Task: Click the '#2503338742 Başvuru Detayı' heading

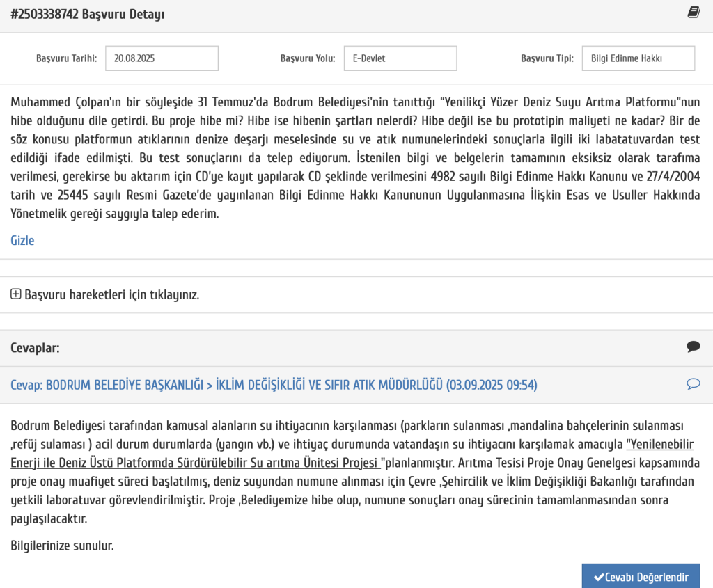Action: pos(87,14)
